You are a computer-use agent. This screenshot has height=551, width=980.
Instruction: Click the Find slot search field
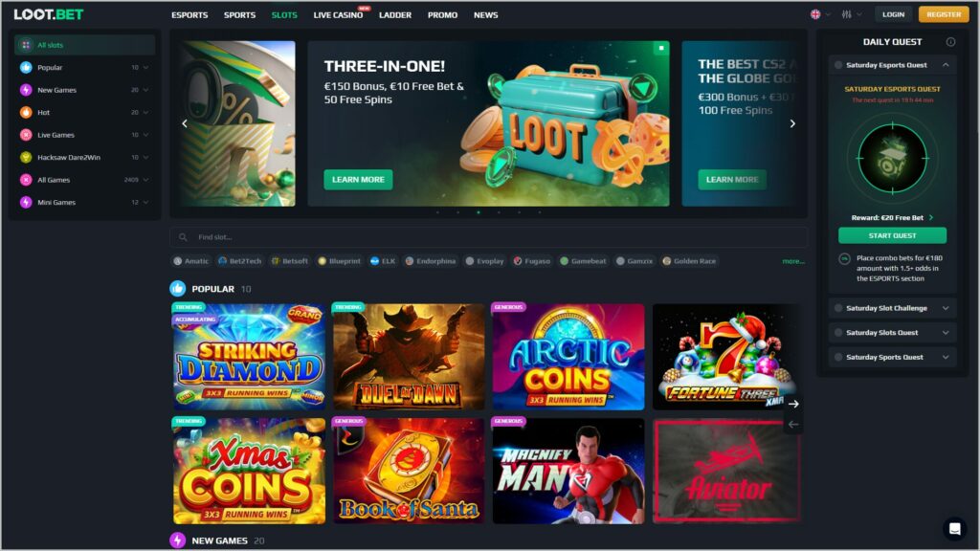488,237
